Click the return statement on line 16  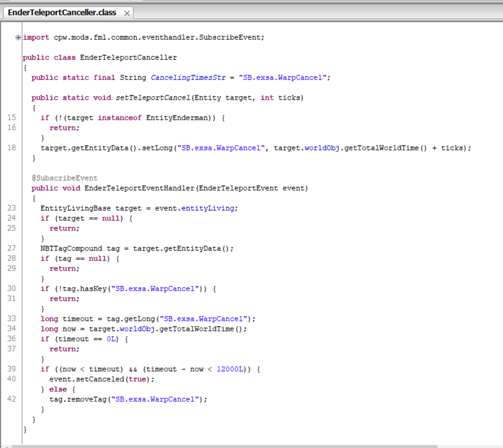tap(64, 128)
